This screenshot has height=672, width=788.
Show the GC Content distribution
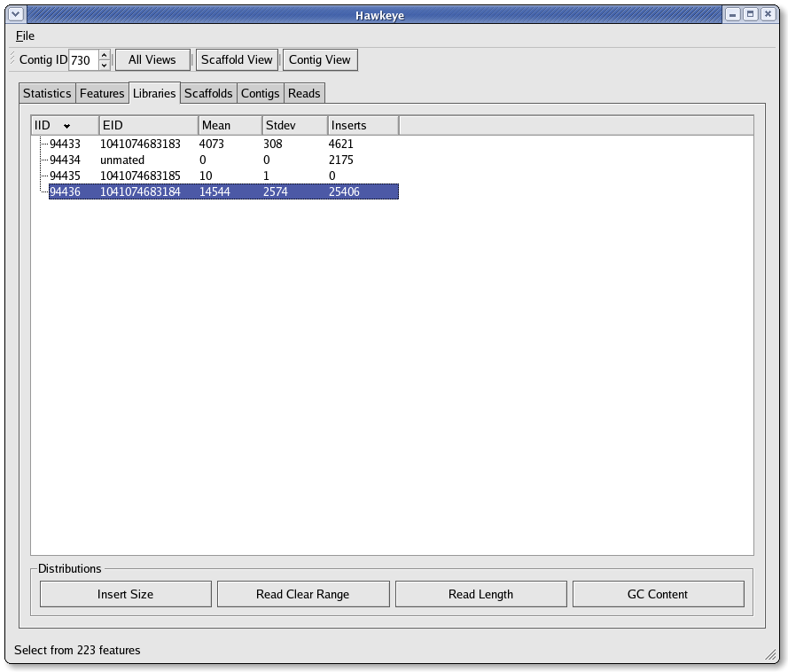(x=658, y=594)
